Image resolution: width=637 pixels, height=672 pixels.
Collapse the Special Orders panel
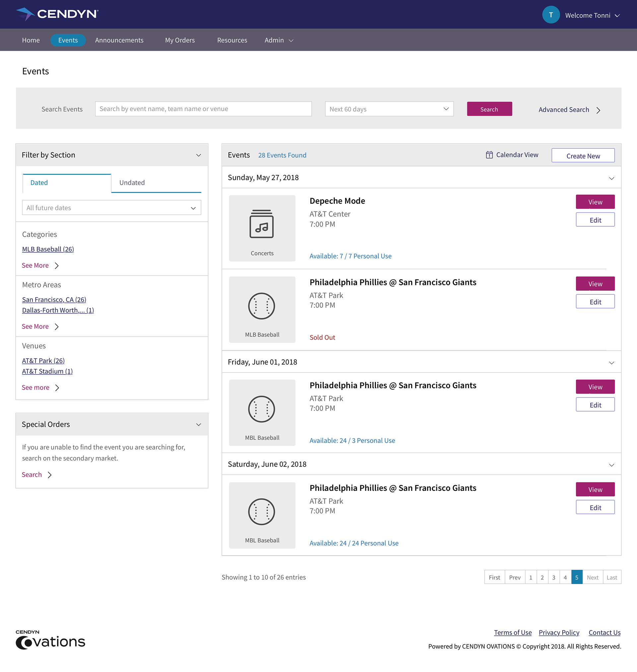click(x=199, y=424)
